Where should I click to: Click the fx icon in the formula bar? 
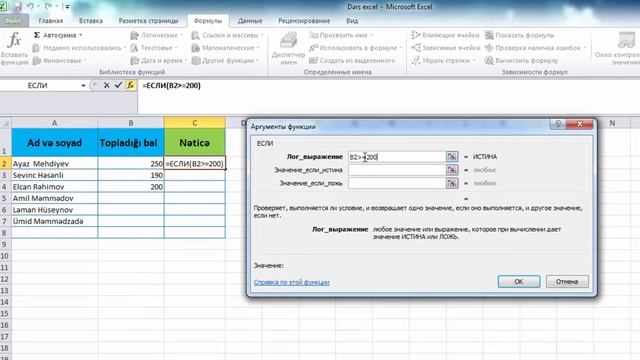130,85
